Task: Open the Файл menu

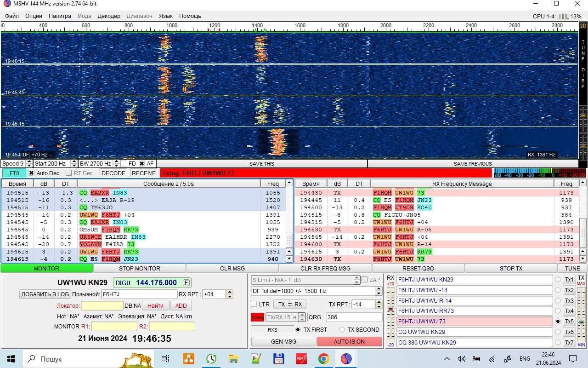Action: tap(12, 16)
